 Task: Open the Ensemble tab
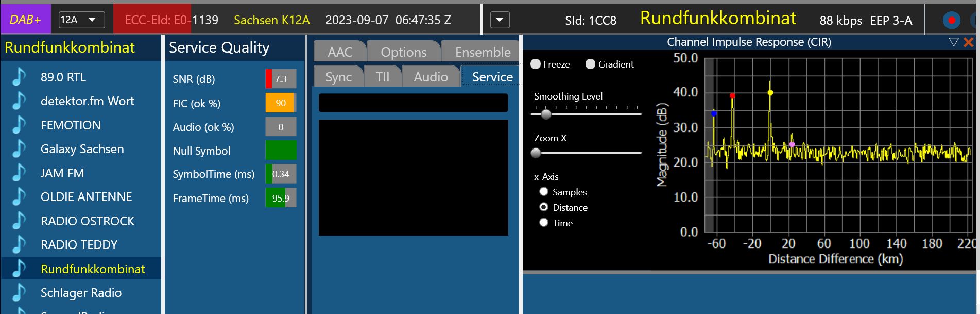[482, 52]
